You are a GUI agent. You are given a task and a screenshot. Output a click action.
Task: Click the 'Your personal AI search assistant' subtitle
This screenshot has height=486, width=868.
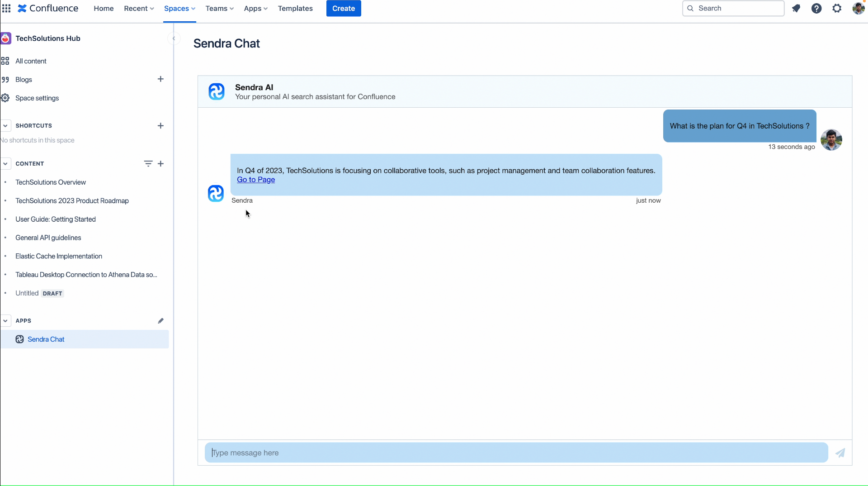315,97
